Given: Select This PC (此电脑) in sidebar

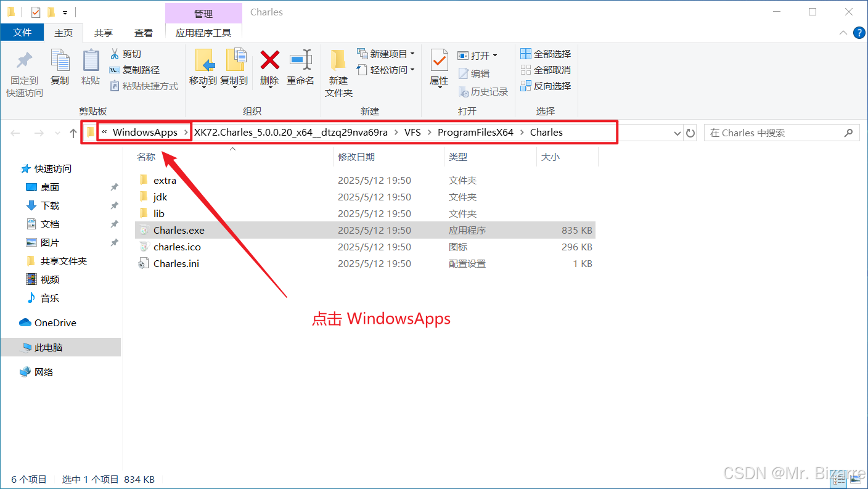Looking at the screenshot, I should click(x=60, y=347).
